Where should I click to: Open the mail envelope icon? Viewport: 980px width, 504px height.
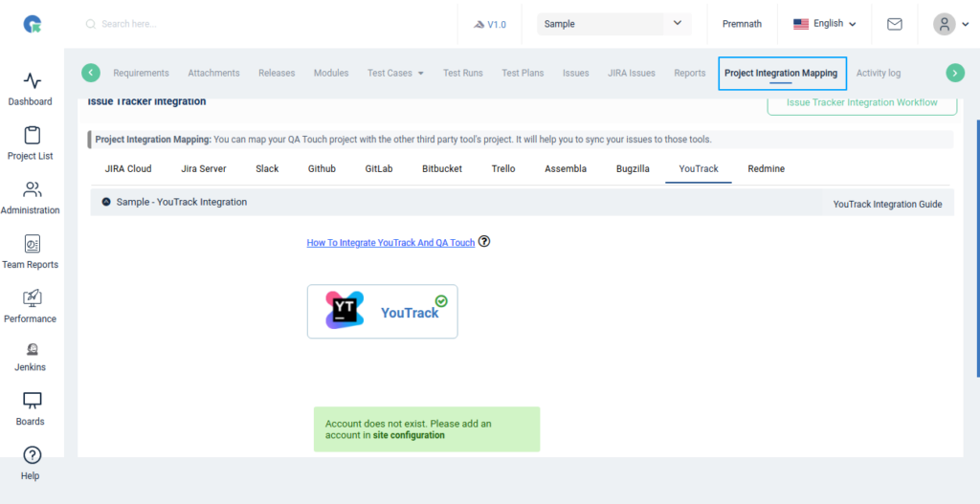coord(894,24)
